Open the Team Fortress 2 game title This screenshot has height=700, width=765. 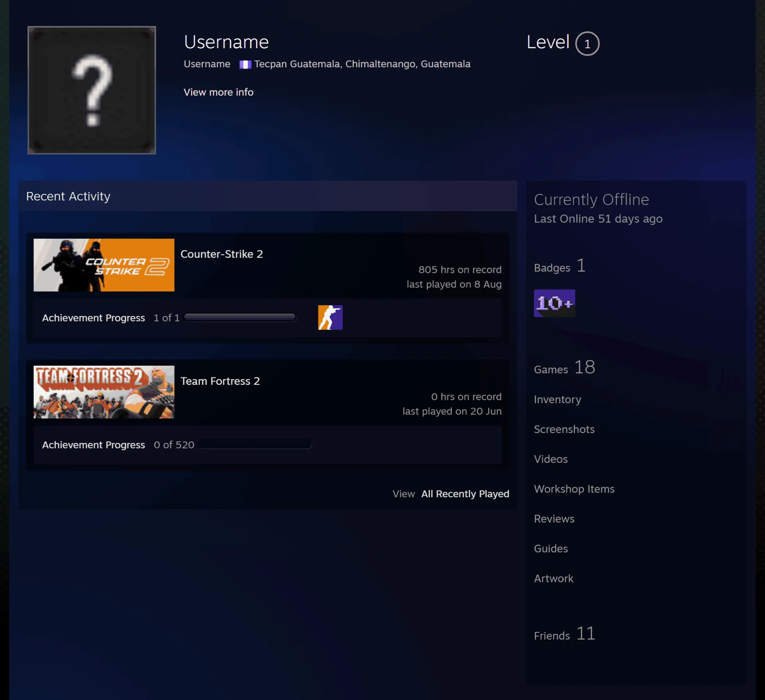tap(220, 381)
